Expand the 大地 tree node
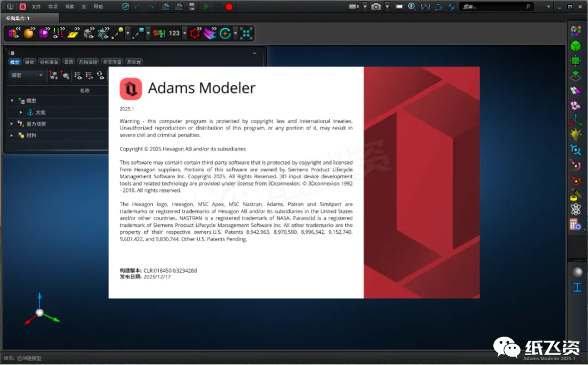 (21, 112)
